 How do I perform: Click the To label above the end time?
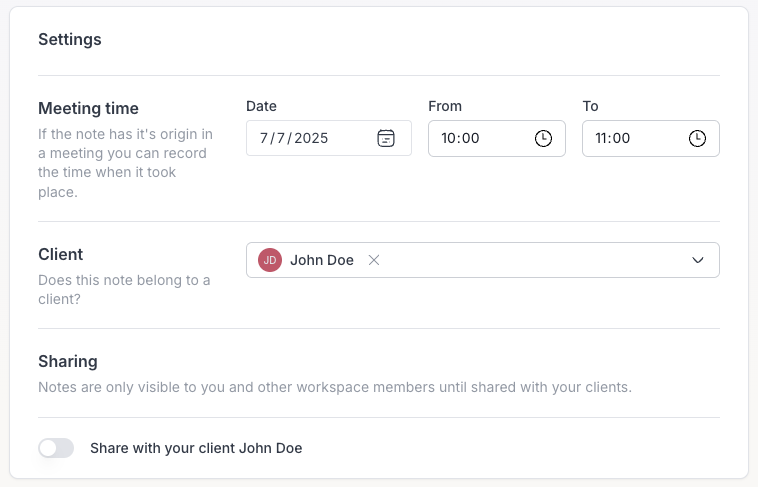590,106
